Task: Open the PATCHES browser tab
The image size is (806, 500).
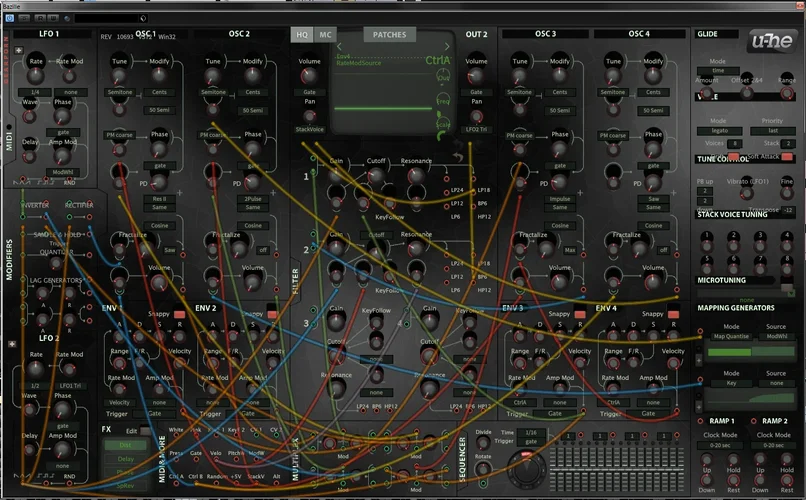Action: [389, 35]
